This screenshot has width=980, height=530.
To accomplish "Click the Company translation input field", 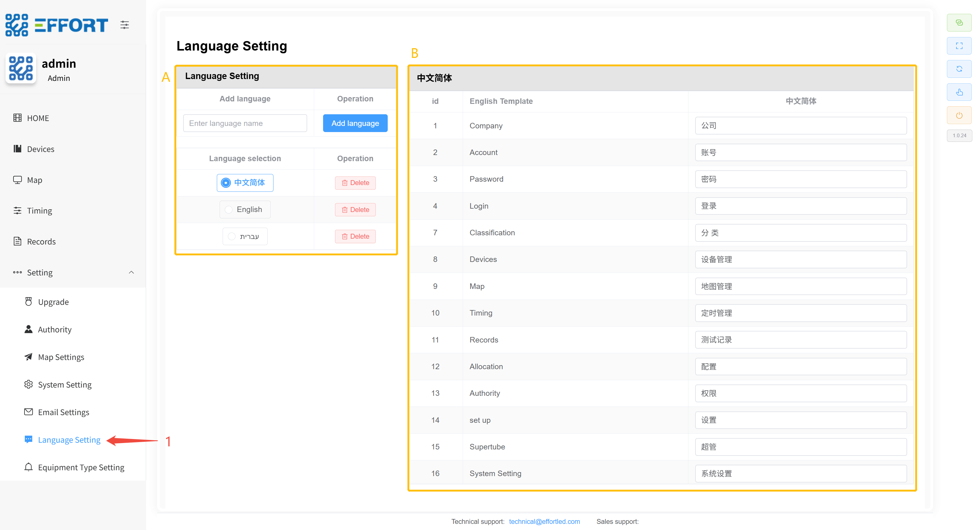I will (x=801, y=126).
